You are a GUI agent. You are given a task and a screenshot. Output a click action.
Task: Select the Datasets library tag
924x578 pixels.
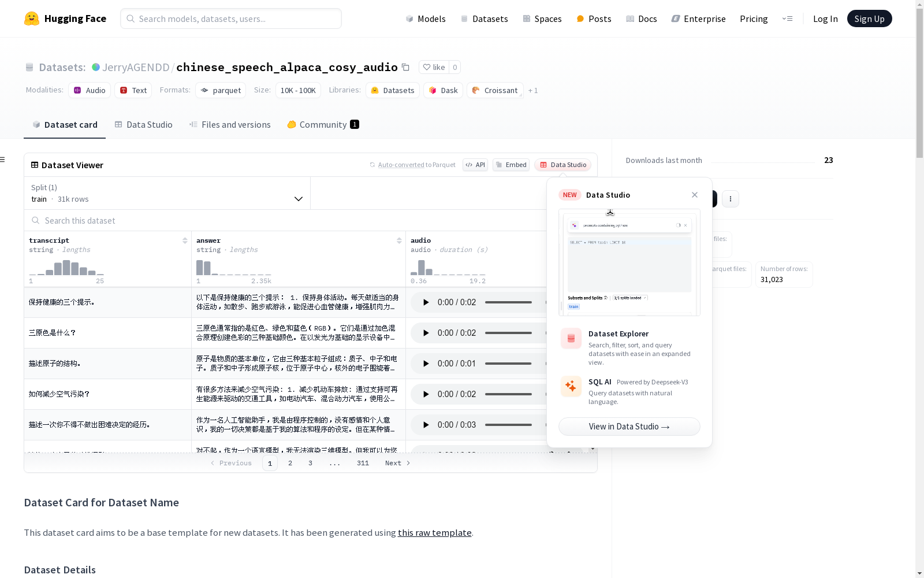[393, 90]
